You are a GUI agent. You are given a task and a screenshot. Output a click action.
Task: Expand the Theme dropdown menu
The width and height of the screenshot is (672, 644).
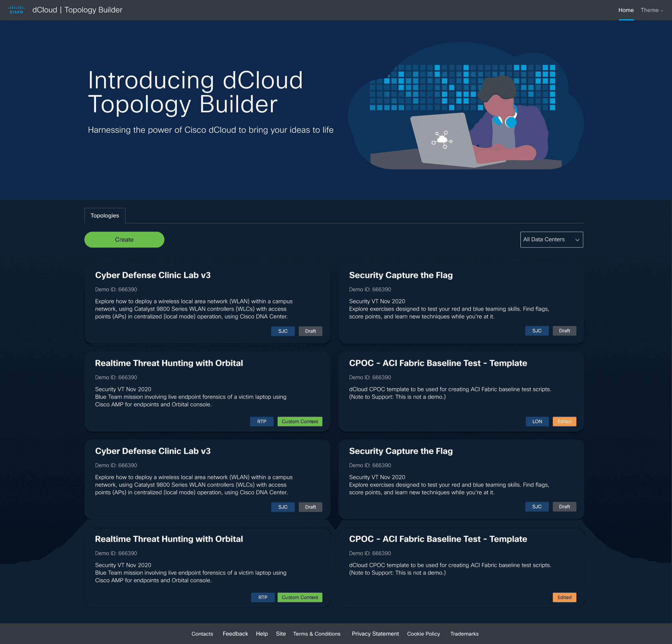pos(652,10)
